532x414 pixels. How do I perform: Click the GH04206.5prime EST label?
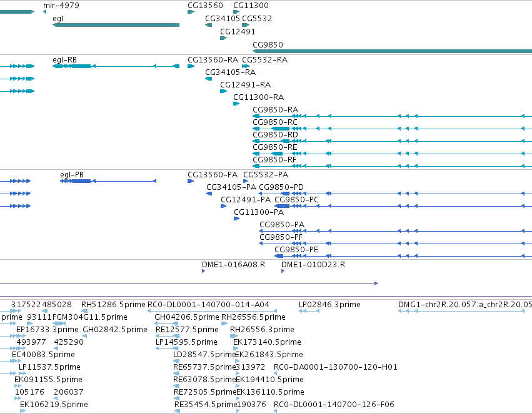187,317
